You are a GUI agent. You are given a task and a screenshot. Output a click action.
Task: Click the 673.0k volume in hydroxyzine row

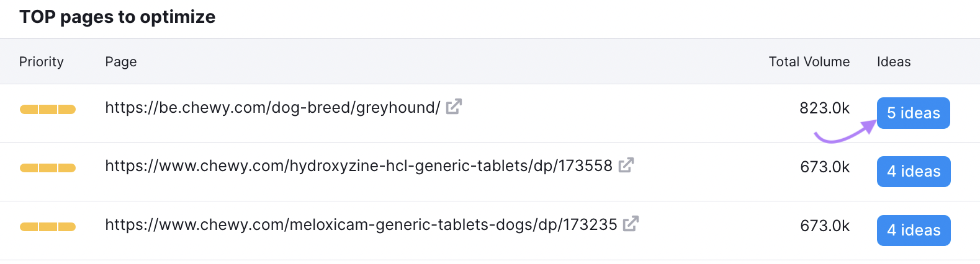pyautogui.click(x=825, y=167)
